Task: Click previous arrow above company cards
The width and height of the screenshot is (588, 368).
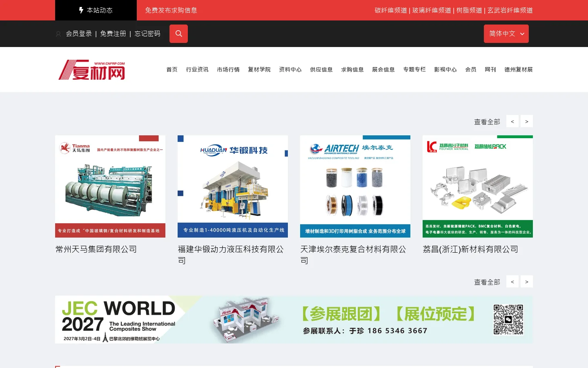Action: (512, 121)
